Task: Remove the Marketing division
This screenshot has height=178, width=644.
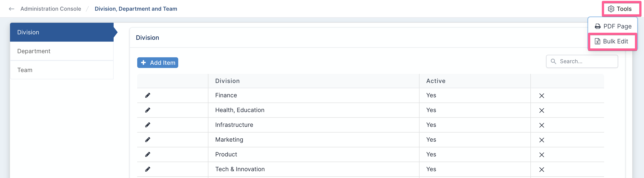Action: (542, 140)
